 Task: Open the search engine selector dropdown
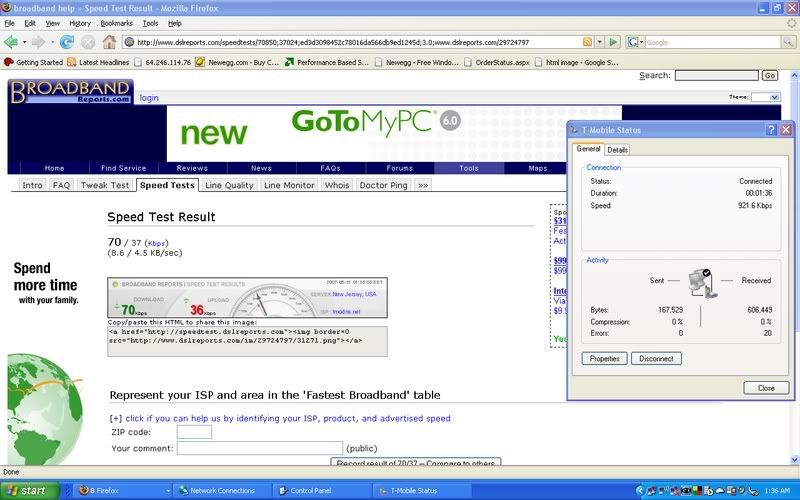(x=635, y=42)
